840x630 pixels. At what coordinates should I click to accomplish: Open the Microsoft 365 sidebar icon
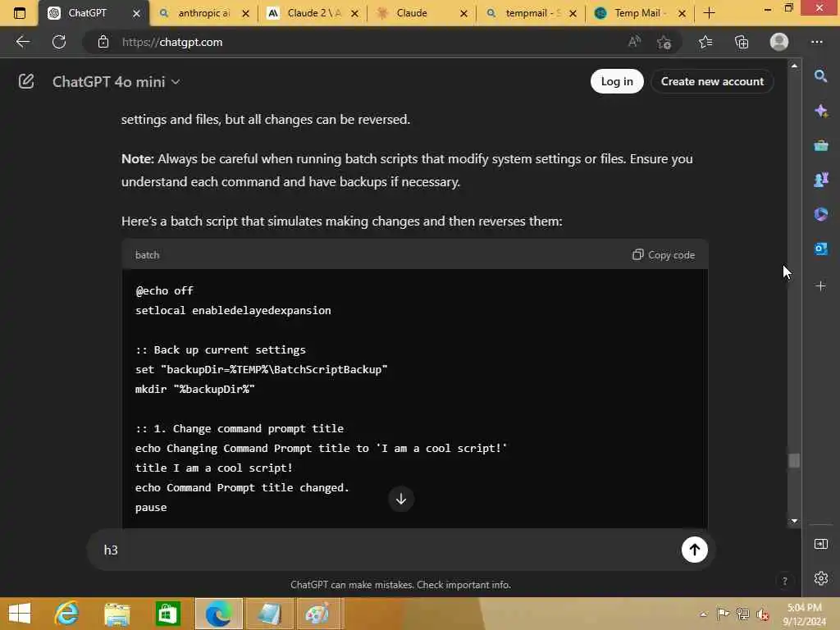pos(820,214)
